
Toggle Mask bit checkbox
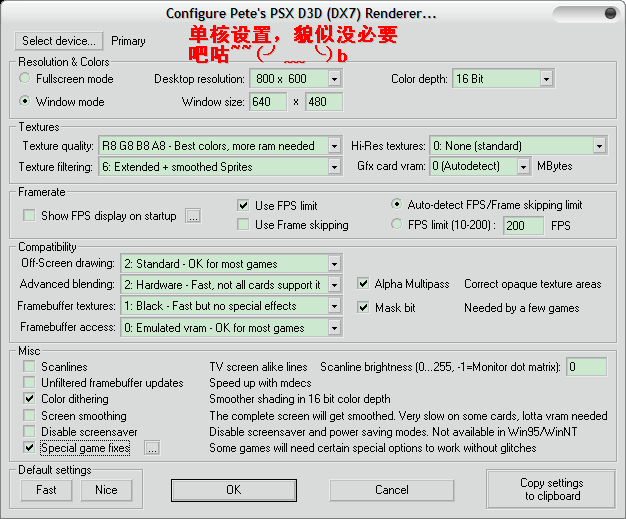pyautogui.click(x=363, y=307)
